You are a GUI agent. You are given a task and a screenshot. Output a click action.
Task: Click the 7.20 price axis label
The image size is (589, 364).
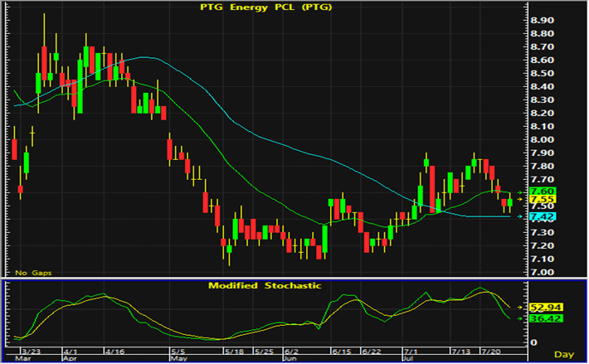tap(542, 245)
